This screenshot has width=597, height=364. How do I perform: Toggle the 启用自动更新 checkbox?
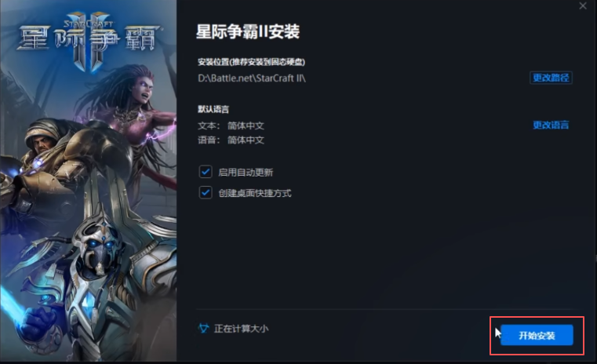pos(206,172)
